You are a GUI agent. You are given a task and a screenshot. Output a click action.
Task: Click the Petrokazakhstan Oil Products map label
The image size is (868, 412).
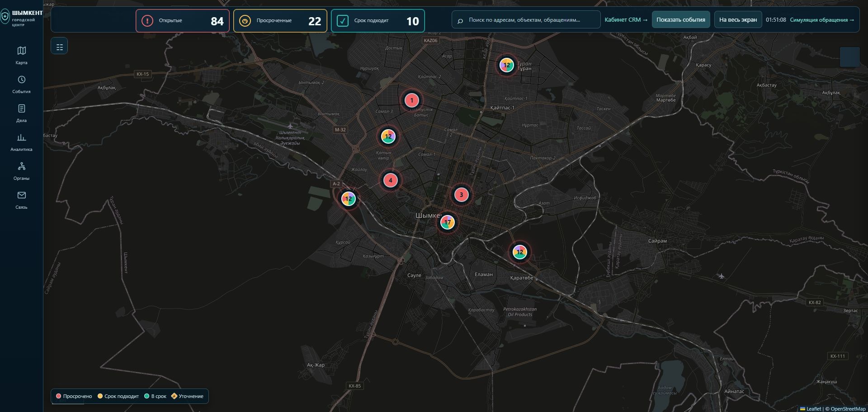tap(520, 312)
